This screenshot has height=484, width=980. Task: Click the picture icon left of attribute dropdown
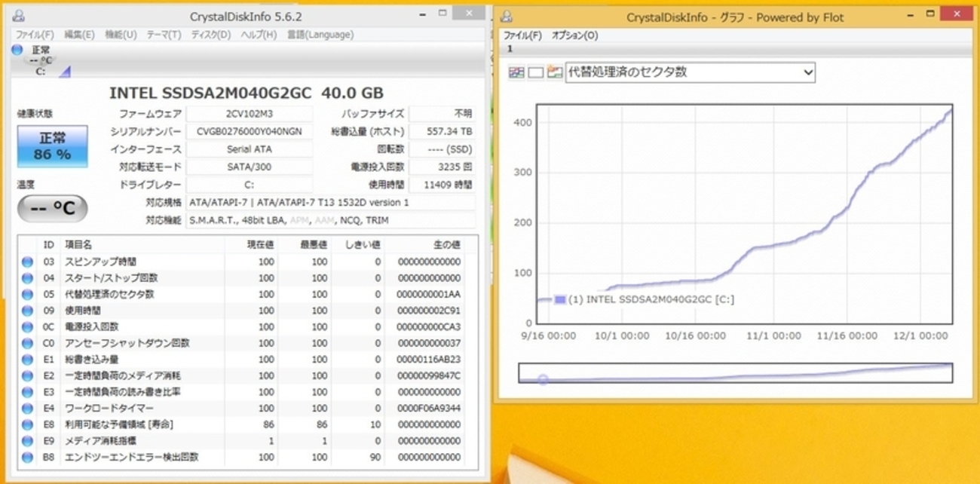click(x=555, y=72)
